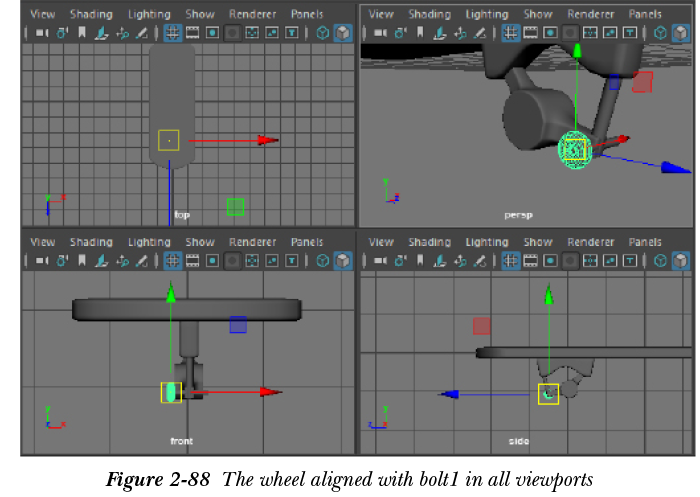Viewport: 700px width, 497px height.
Task: Click blue plane handle square in front viewport
Action: click(x=238, y=324)
